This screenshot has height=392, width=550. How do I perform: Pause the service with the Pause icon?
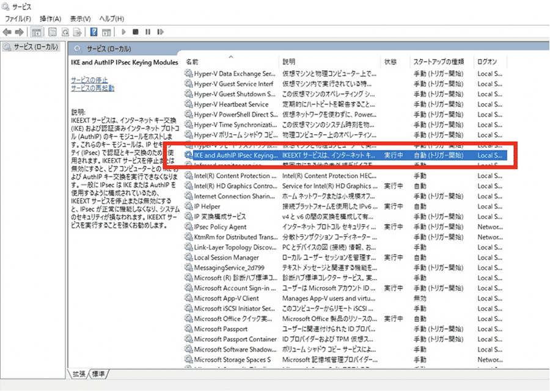(148, 32)
